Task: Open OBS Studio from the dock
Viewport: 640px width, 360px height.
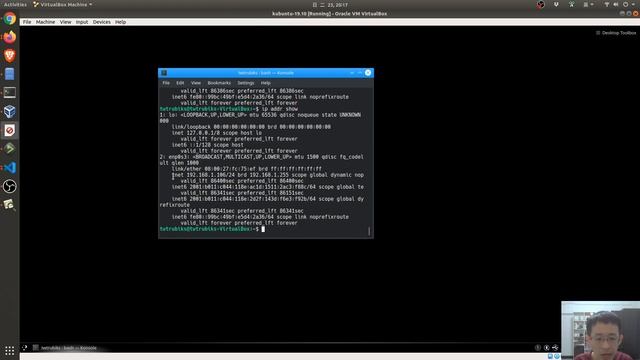Action: tap(10, 186)
